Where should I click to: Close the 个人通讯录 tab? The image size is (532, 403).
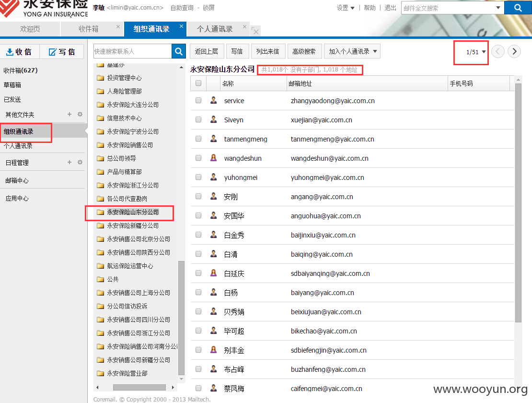tap(244, 26)
